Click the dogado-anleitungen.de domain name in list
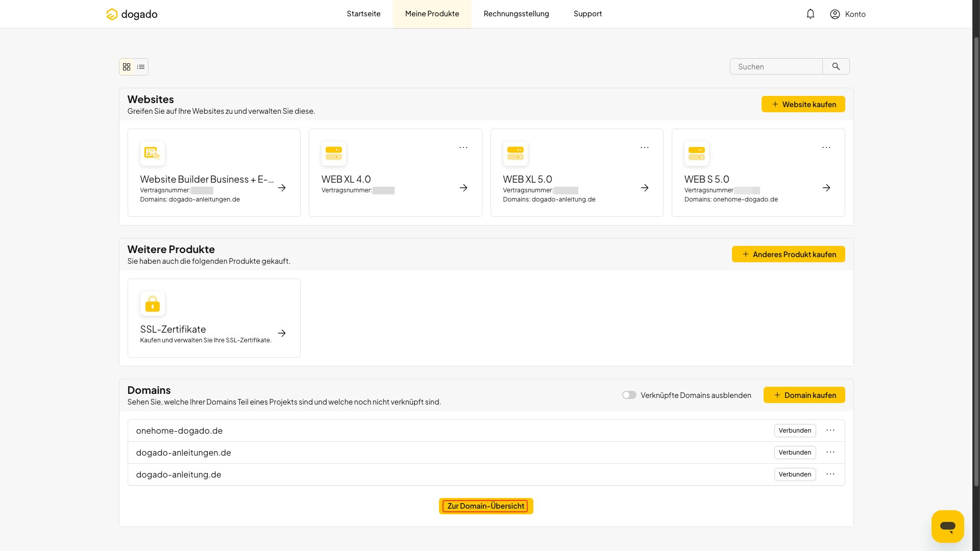 click(x=184, y=453)
